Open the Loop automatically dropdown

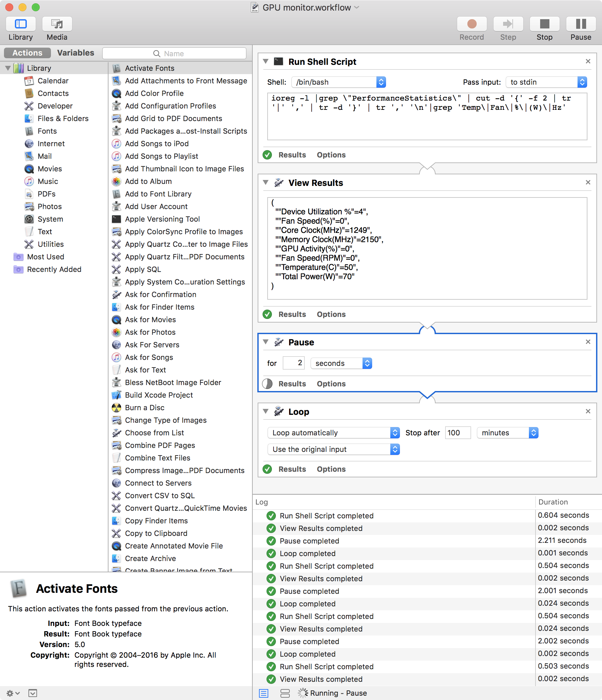point(333,433)
